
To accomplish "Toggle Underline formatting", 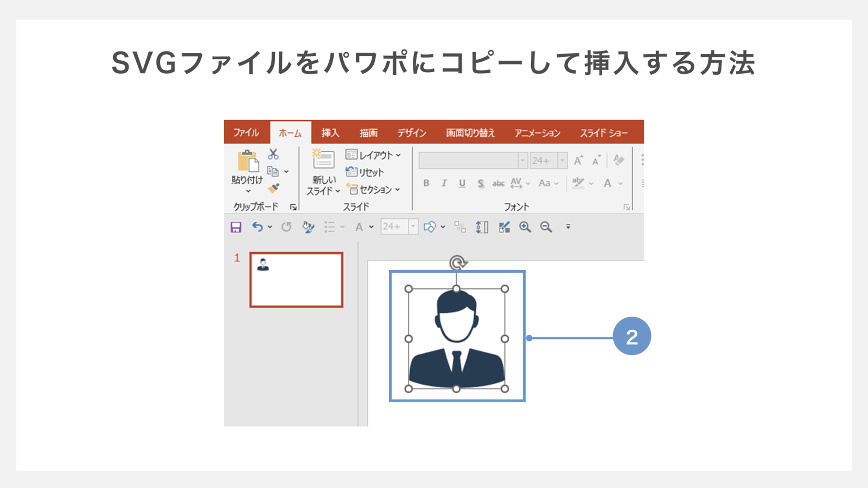I will point(462,183).
